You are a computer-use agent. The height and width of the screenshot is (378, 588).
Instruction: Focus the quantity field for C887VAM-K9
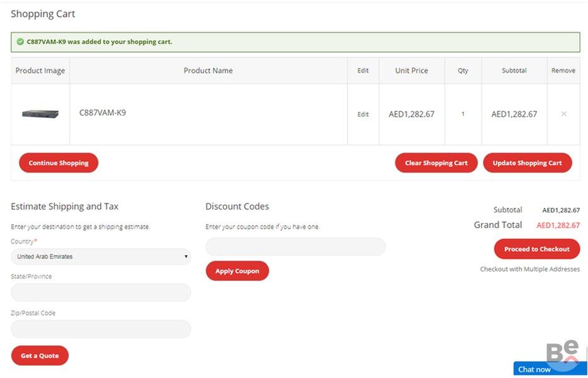pyautogui.click(x=463, y=114)
